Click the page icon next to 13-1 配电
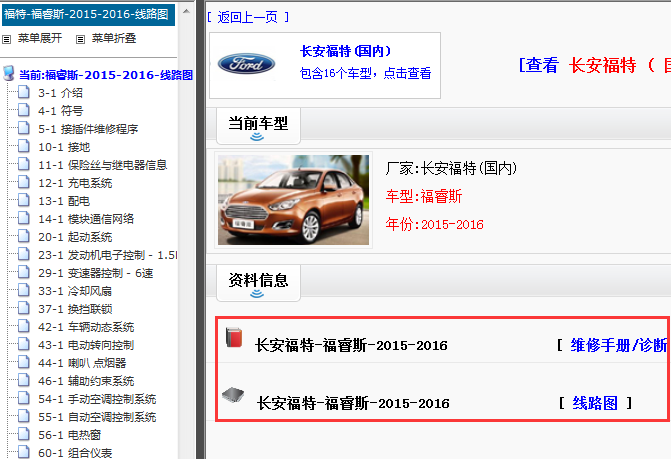 (x=24, y=200)
